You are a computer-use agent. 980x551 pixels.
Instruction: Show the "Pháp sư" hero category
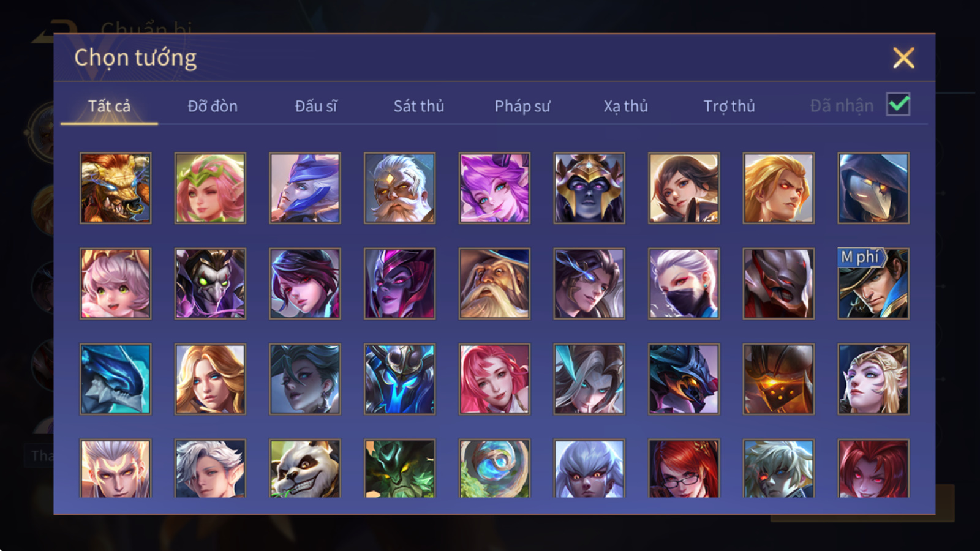coord(522,106)
